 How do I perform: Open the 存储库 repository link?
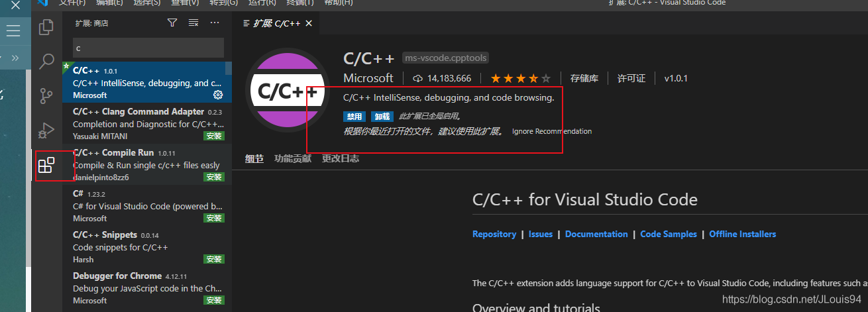tap(584, 78)
